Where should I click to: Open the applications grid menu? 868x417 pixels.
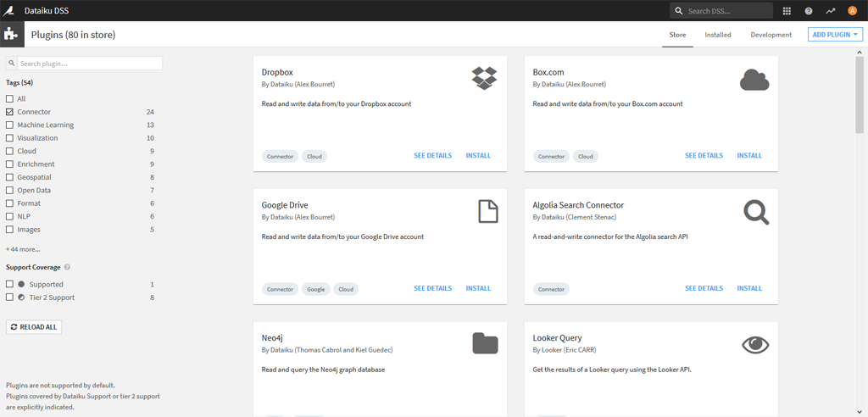[787, 10]
